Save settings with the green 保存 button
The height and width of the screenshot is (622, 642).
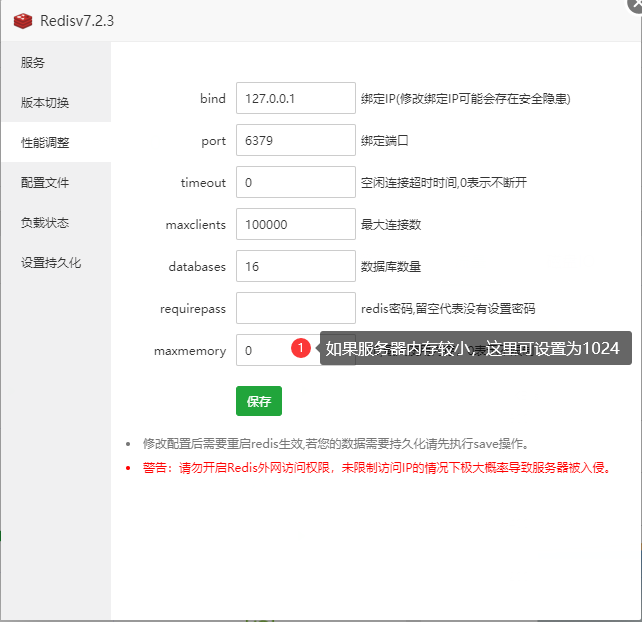(x=259, y=401)
